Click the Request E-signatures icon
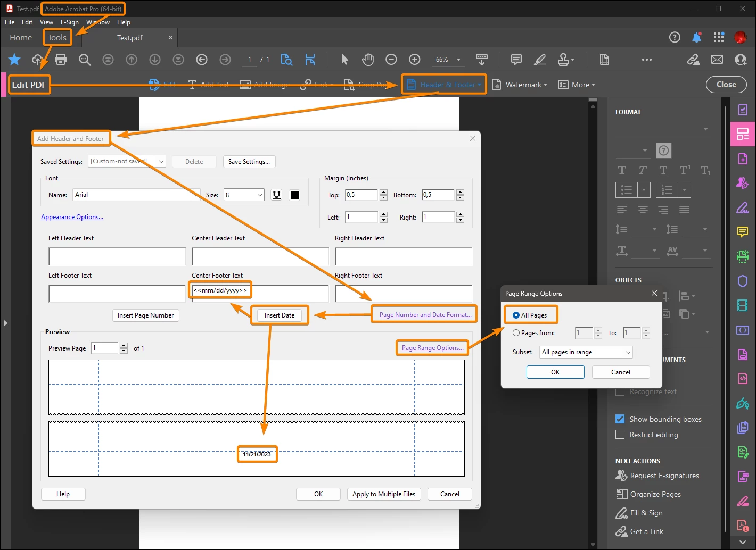 coord(622,476)
